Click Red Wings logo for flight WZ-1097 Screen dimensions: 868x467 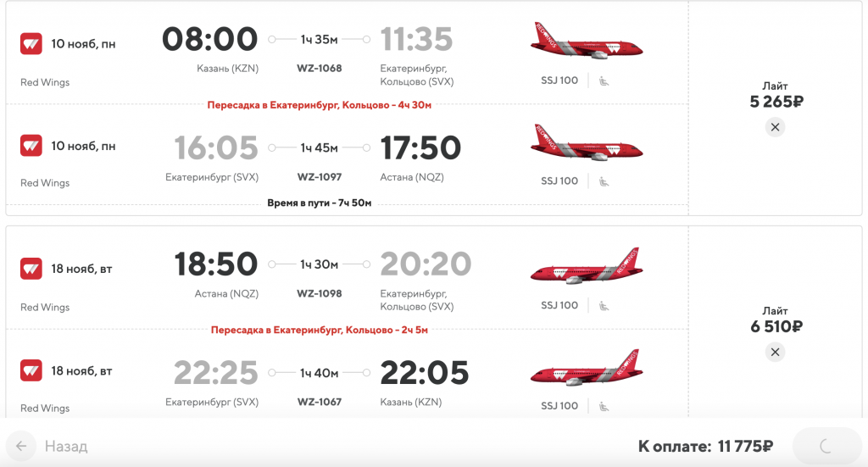tap(31, 146)
